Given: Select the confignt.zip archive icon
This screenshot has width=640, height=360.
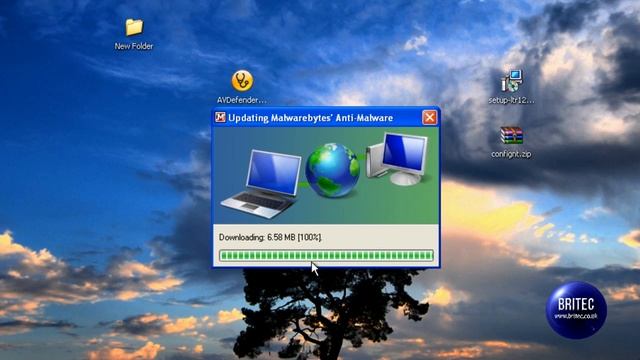Looking at the screenshot, I should pos(511,136).
